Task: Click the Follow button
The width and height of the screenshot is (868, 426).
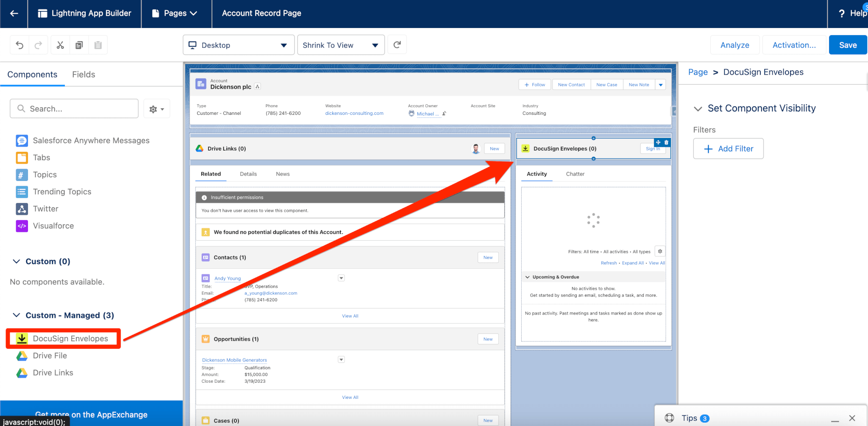Action: coord(534,85)
